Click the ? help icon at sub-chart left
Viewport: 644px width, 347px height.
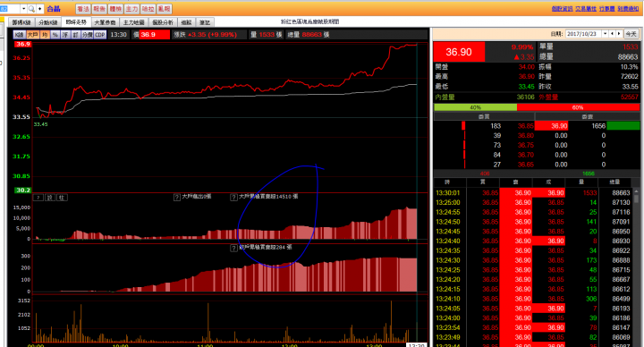tap(38, 198)
